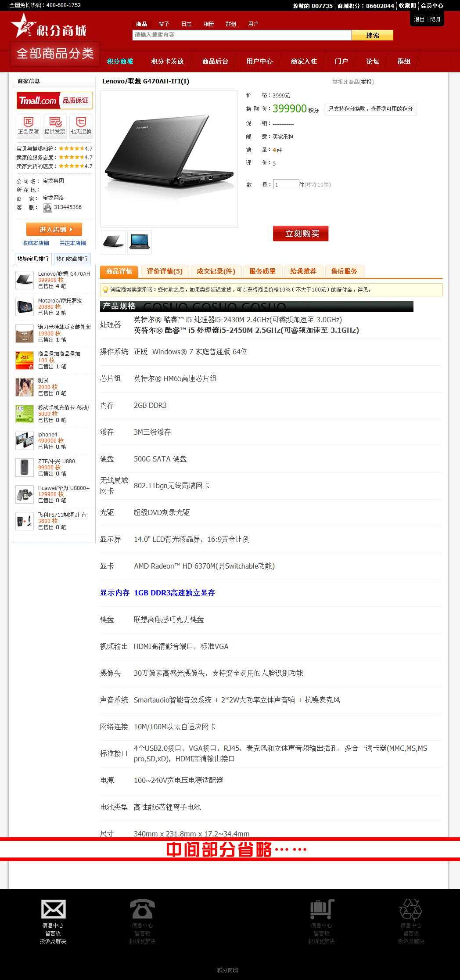Switch search scope to 相册

[x=208, y=24]
